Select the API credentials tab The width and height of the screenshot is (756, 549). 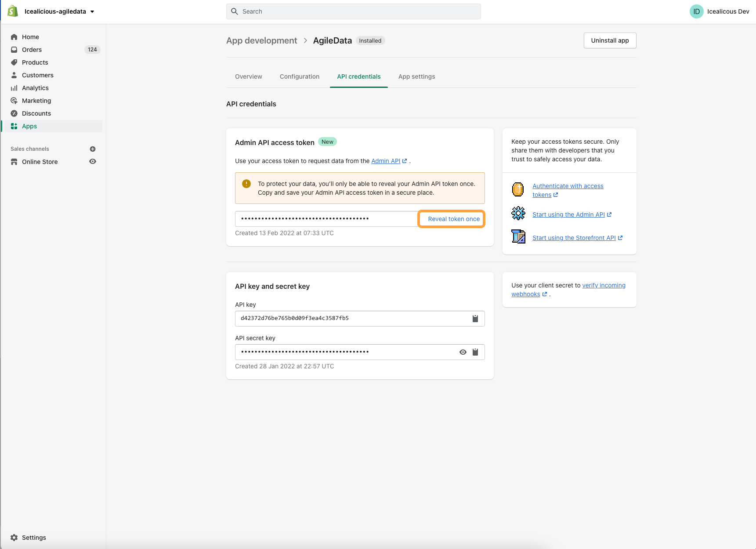(359, 76)
